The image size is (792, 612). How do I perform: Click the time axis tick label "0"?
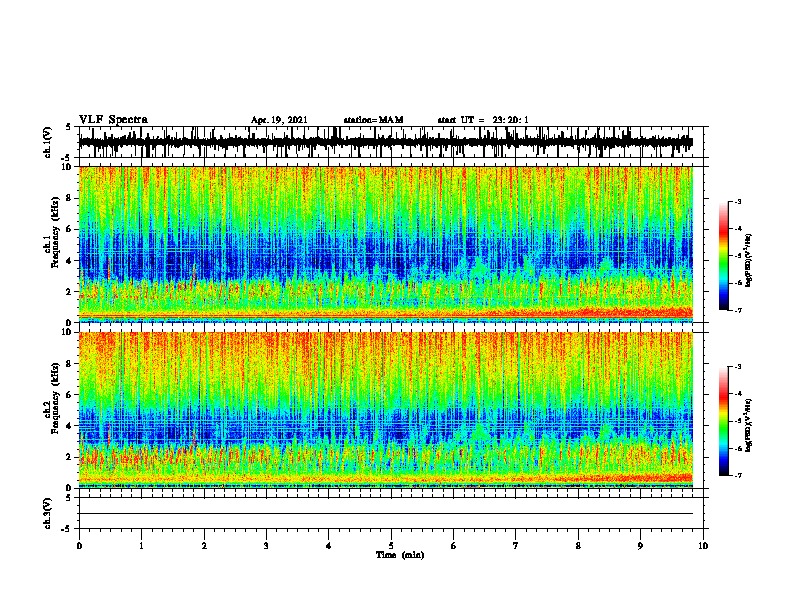(79, 546)
